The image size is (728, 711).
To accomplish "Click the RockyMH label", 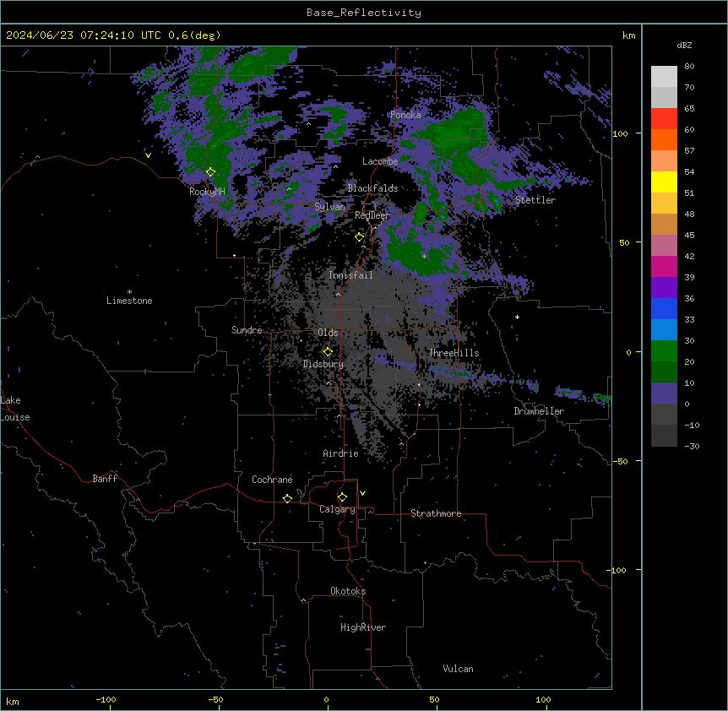I will tap(207, 192).
